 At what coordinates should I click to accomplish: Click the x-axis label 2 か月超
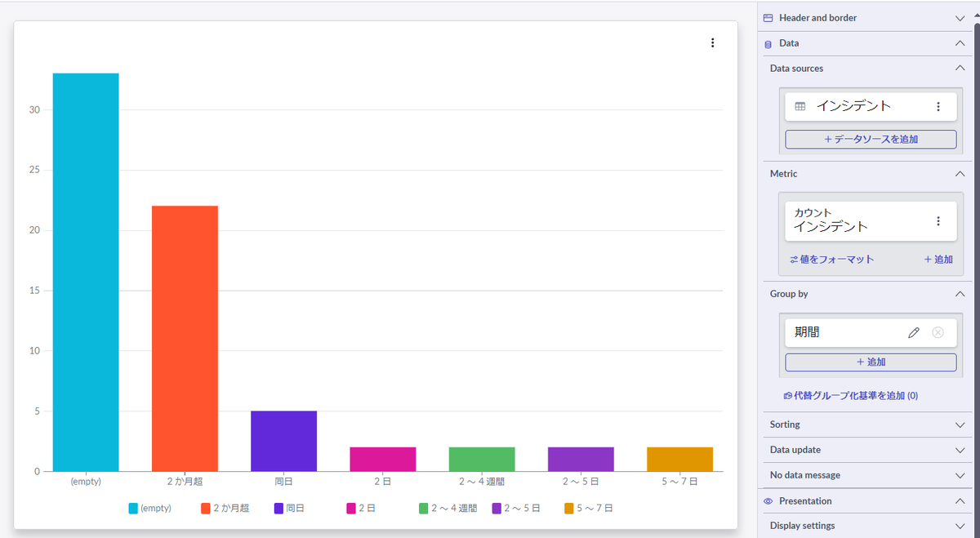pyautogui.click(x=185, y=482)
